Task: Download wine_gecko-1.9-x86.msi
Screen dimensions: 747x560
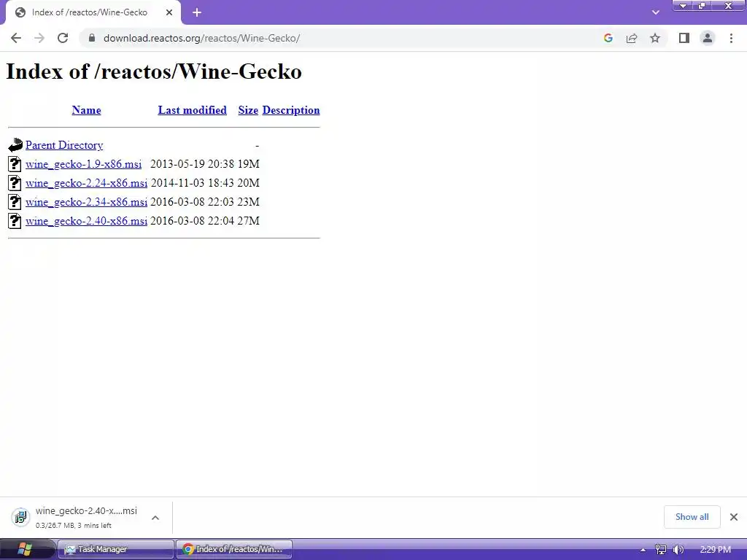Action: tap(83, 164)
